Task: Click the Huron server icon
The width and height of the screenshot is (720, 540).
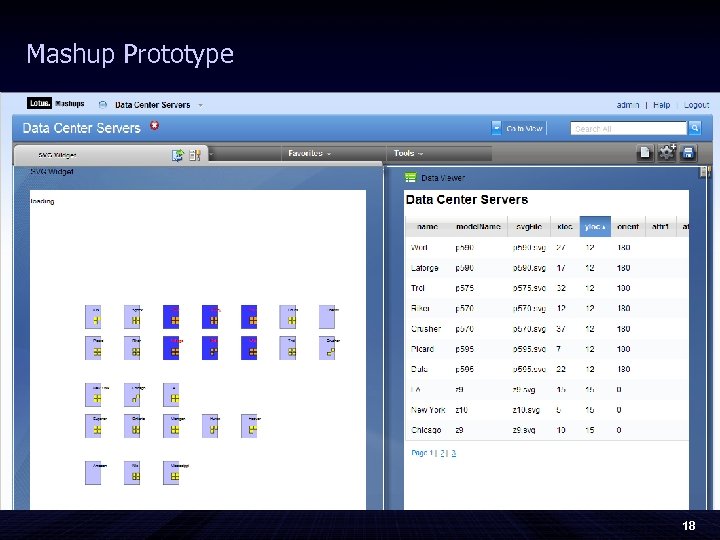Action: [210, 426]
